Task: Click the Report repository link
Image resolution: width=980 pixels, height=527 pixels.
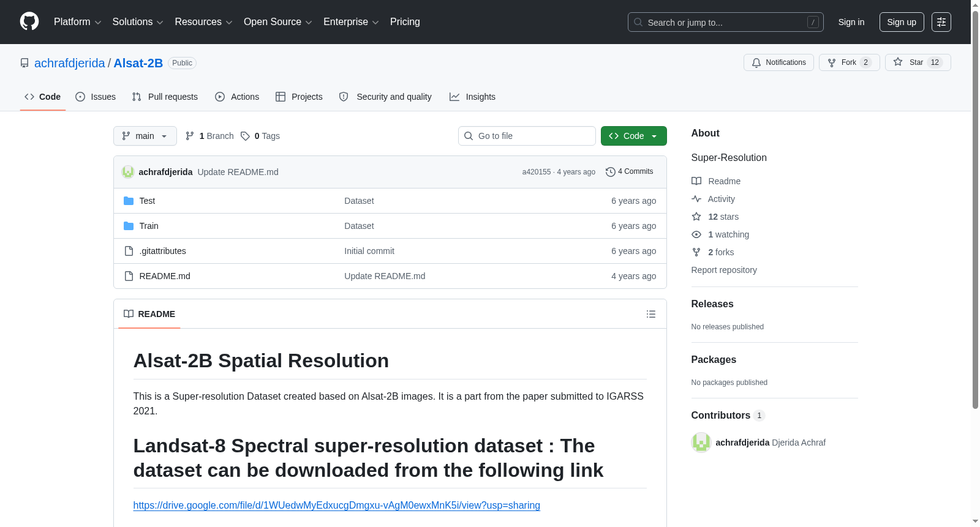Action: pos(724,270)
